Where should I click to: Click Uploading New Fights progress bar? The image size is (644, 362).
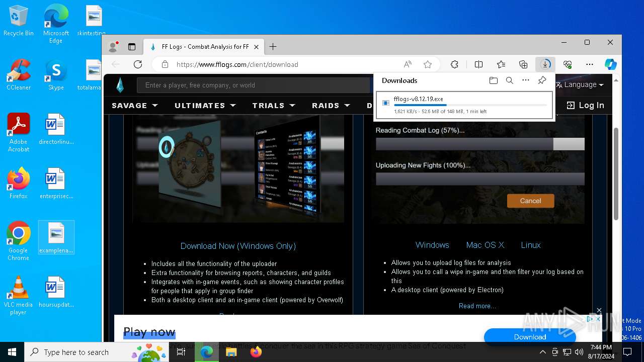(480, 179)
